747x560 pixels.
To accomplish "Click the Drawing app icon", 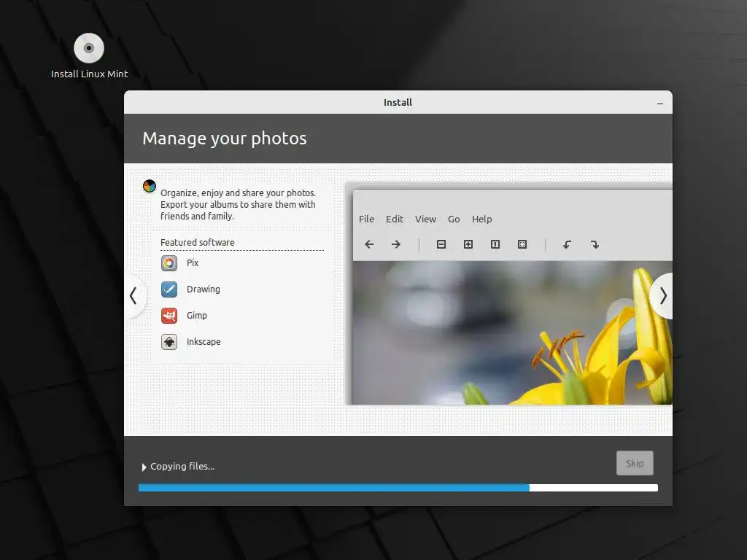I will coord(169,289).
